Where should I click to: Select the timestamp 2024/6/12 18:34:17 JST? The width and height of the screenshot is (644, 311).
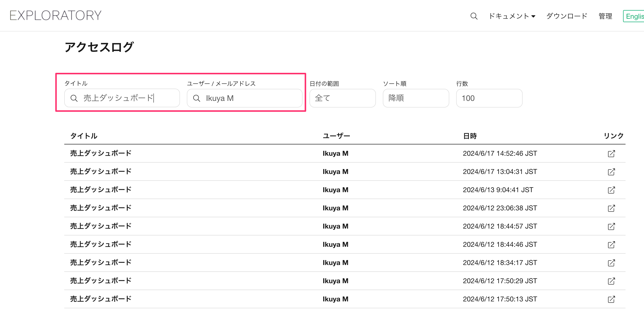coord(500,263)
